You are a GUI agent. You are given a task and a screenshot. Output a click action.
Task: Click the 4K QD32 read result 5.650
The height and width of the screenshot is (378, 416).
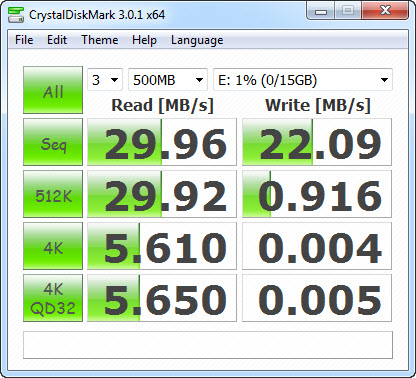(x=162, y=298)
